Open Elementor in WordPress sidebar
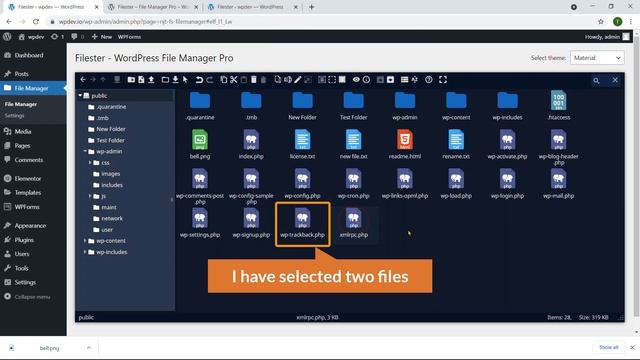 click(x=28, y=178)
